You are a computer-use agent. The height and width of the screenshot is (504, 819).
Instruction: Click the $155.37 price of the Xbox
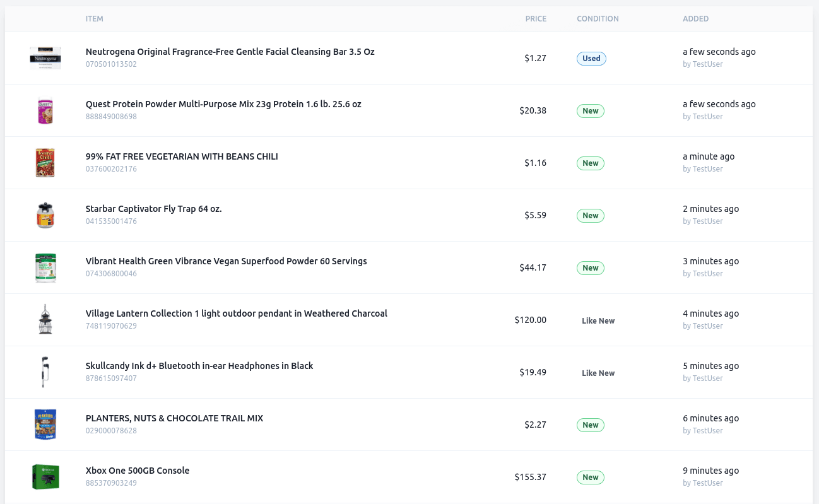pos(530,477)
